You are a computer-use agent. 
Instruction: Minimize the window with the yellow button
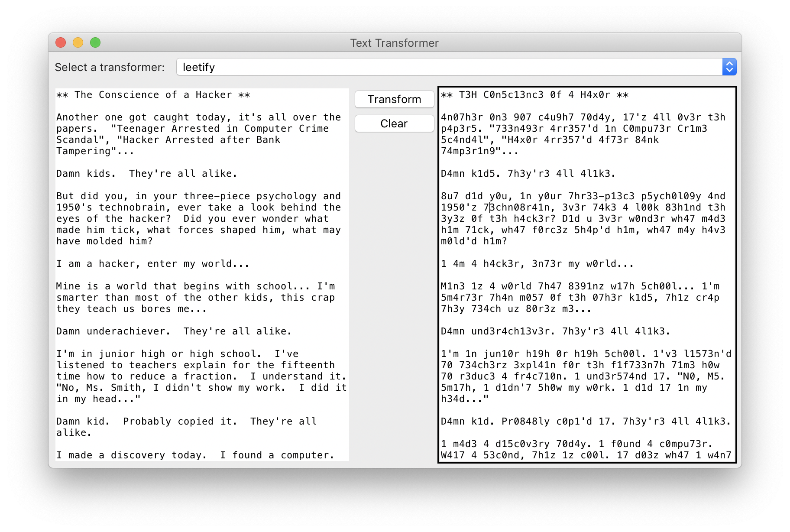pos(78,43)
